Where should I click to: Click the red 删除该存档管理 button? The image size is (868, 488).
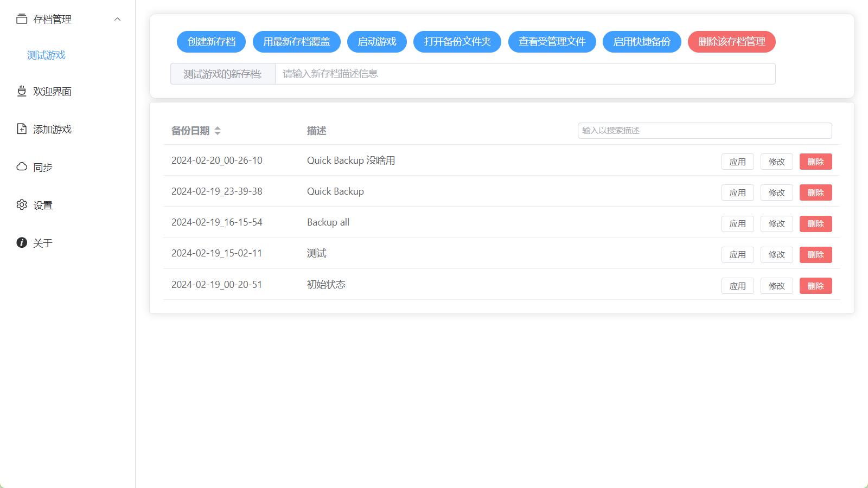[x=731, y=42]
